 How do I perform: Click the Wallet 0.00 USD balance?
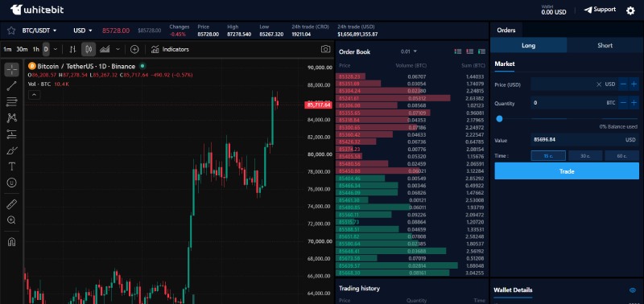coord(553,10)
